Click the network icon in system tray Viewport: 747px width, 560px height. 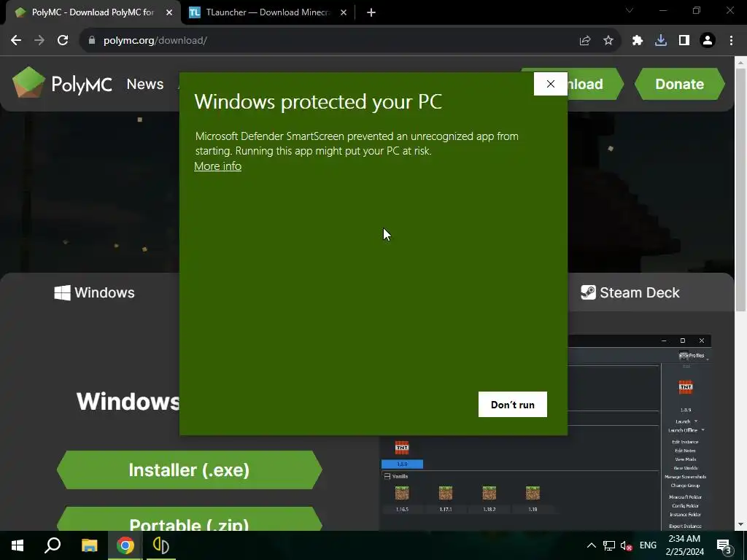coord(609,545)
